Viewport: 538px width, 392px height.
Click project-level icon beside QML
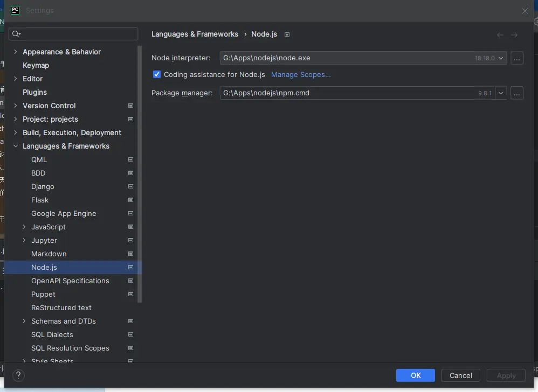click(130, 160)
